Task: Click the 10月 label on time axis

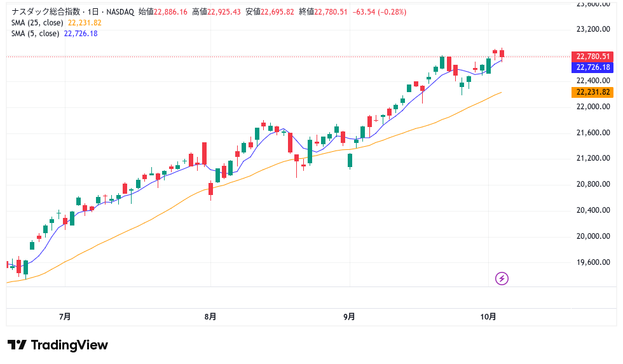Action: tap(488, 316)
